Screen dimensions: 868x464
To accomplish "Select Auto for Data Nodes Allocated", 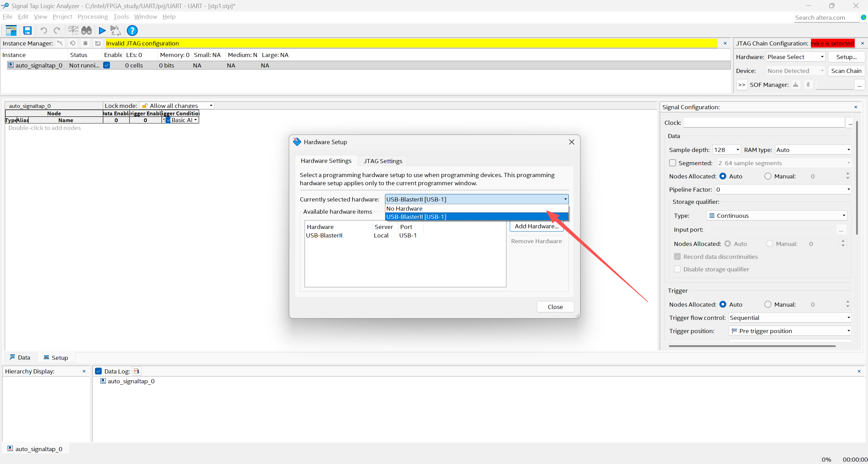I will point(723,176).
